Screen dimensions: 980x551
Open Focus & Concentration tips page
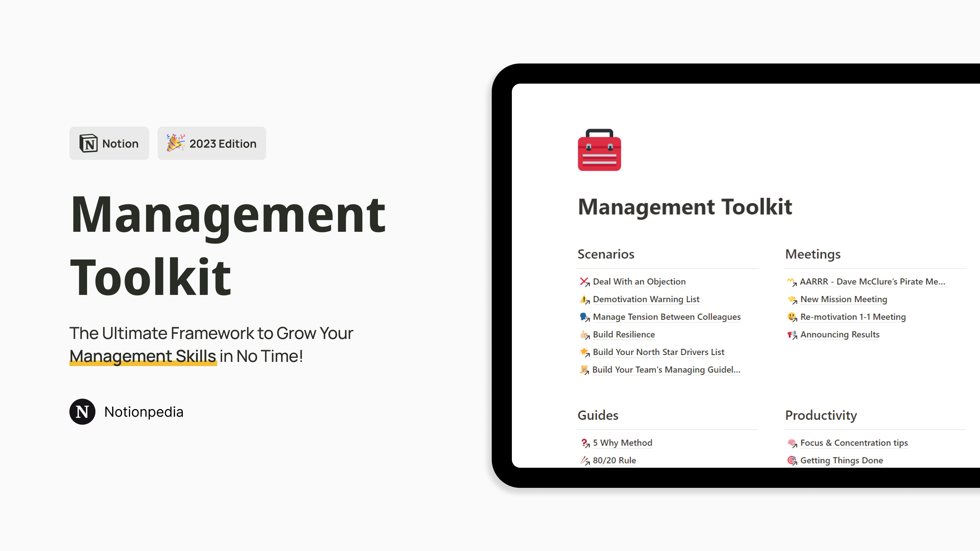[x=854, y=443]
